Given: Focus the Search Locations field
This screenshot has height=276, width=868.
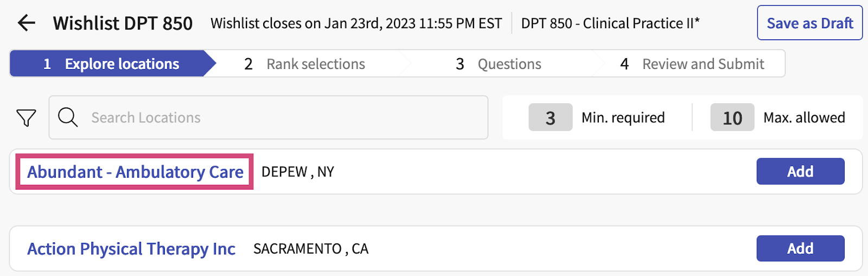Looking at the screenshot, I should [x=282, y=117].
